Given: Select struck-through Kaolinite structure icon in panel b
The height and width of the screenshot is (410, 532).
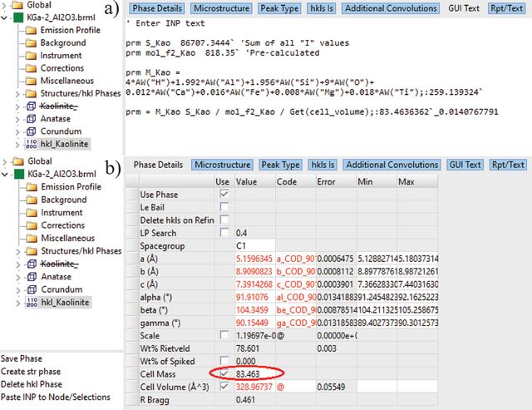Looking at the screenshot, I should [32, 264].
